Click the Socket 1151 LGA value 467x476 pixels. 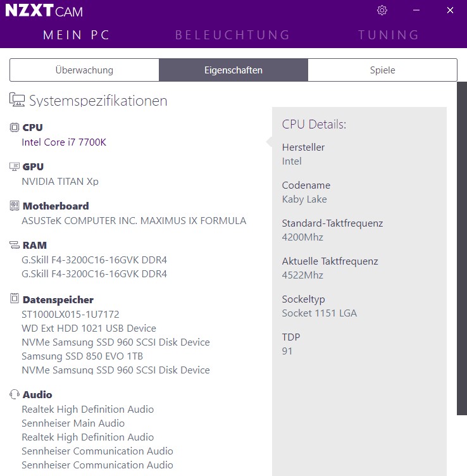pyautogui.click(x=319, y=313)
